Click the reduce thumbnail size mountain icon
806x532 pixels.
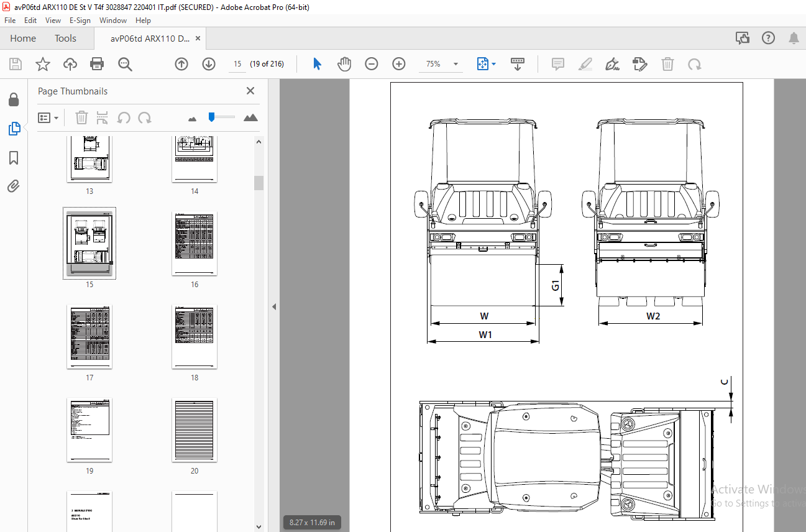[x=193, y=118]
